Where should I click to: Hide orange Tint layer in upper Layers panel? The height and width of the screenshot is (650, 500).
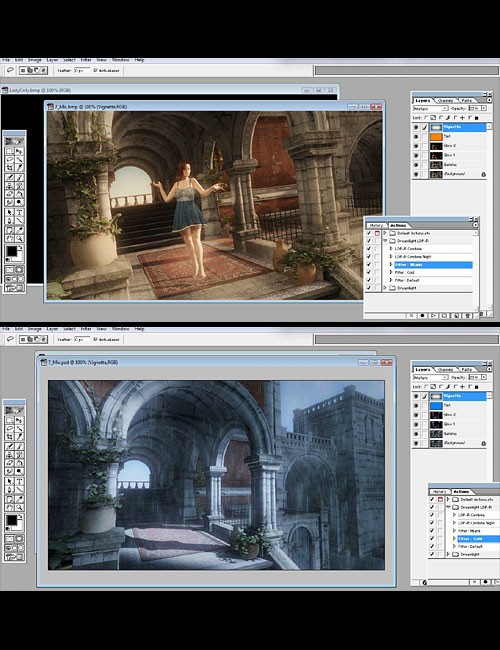click(416, 136)
